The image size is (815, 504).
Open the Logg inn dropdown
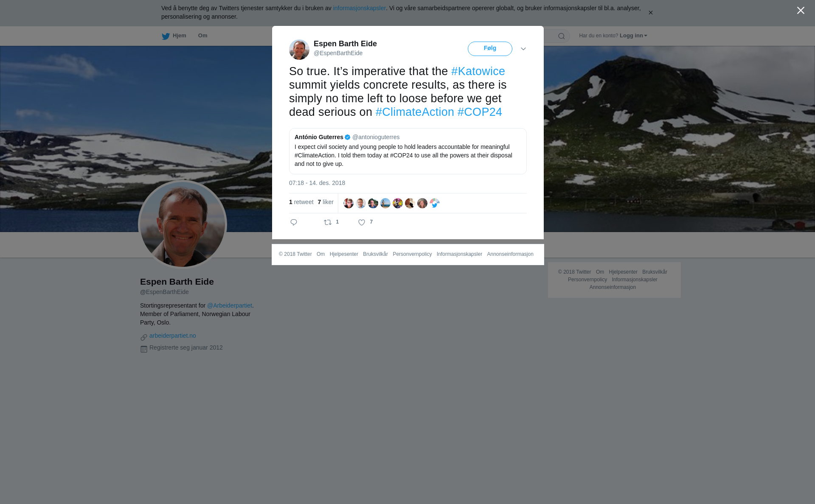point(633,36)
